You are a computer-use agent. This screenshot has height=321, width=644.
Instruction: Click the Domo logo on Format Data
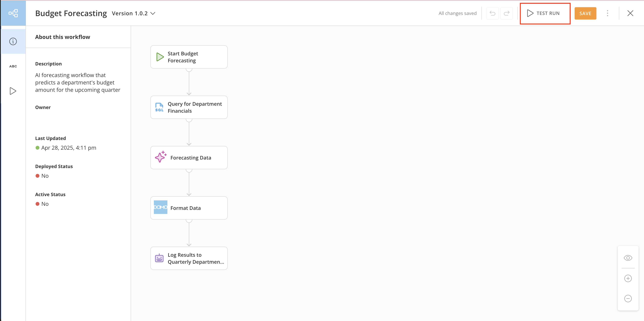(x=160, y=207)
